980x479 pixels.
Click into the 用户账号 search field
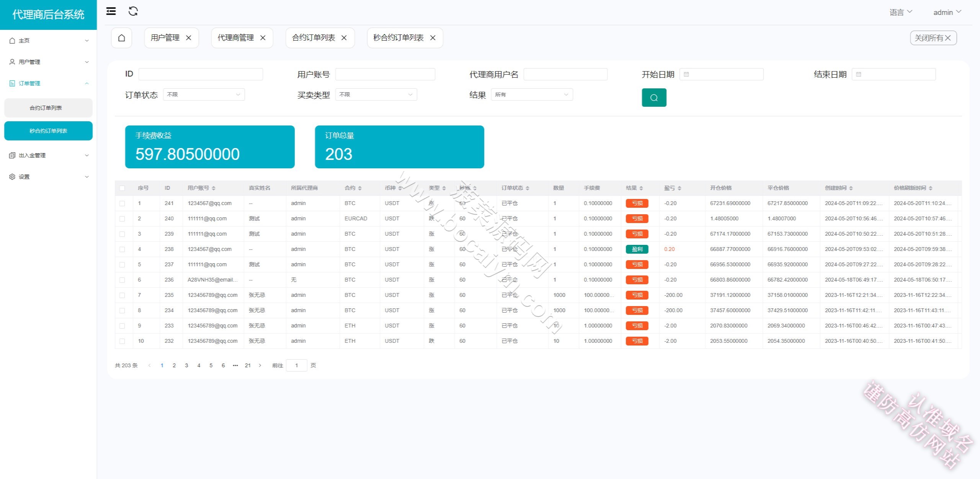[385, 74]
